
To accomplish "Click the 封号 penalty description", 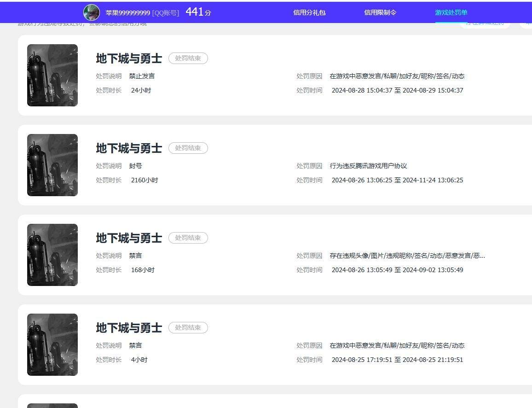I will [135, 166].
